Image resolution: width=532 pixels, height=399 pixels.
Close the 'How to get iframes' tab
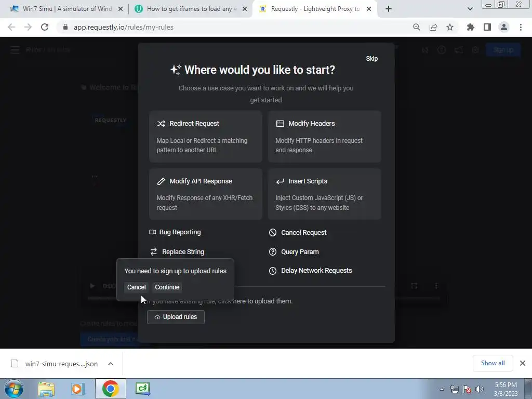(245, 9)
